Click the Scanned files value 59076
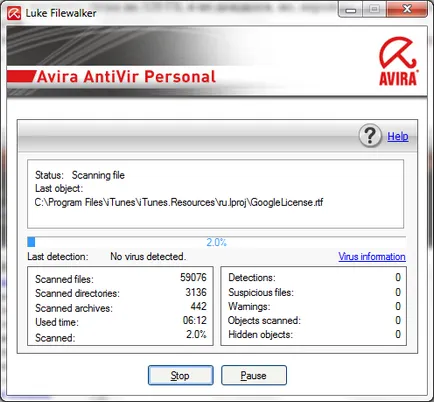Viewport: 434px width, 402px height. coord(193,277)
